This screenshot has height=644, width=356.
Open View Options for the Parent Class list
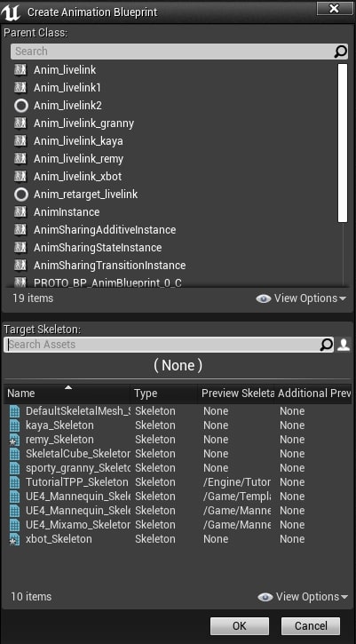tap(301, 298)
